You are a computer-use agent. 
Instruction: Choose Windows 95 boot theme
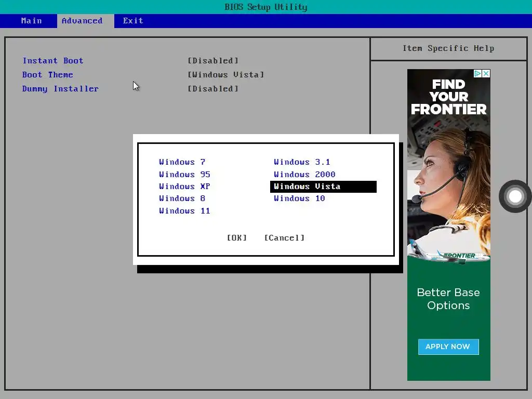(x=184, y=175)
